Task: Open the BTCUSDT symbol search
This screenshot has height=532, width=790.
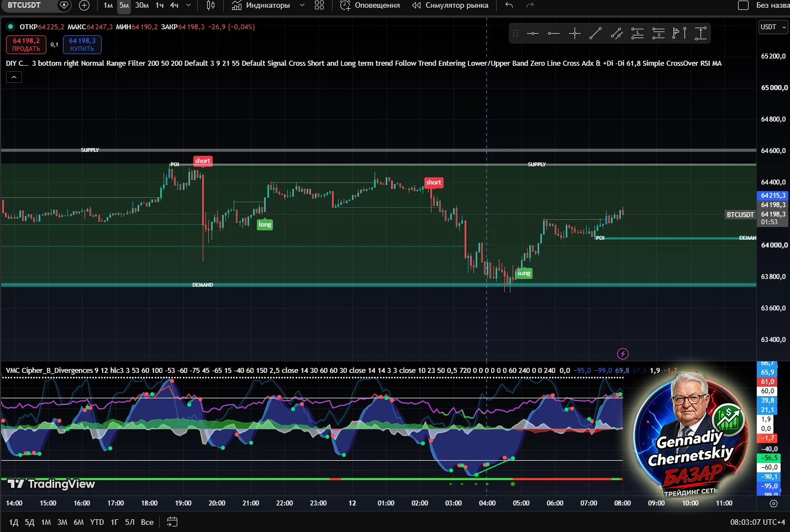Action: pyautogui.click(x=24, y=6)
